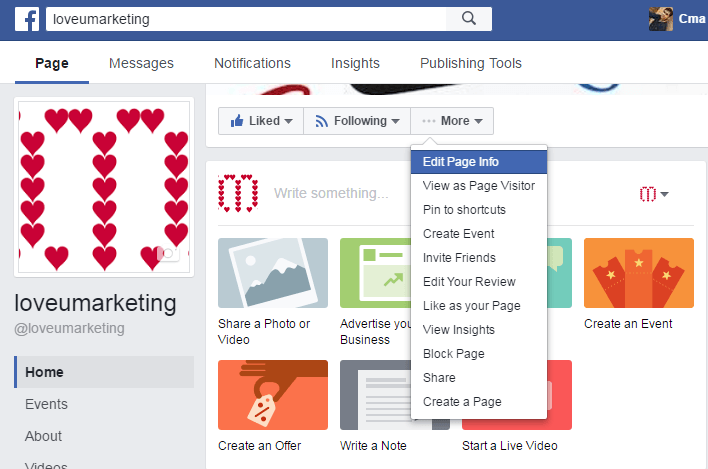
Task: Choose View Insights menu entry
Action: click(x=479, y=330)
